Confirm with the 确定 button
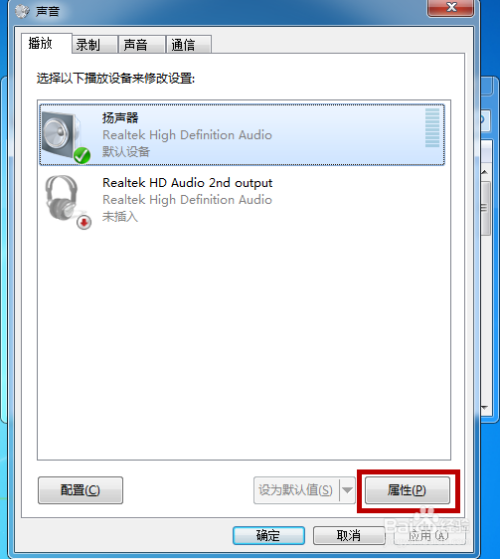 (268, 535)
